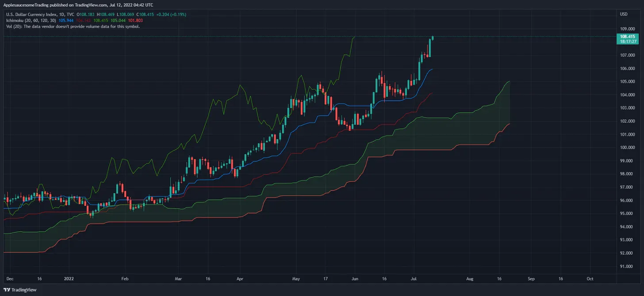This screenshot has width=644, height=296.
Task: Click the 103.000 price axis label
Action: point(628,108)
